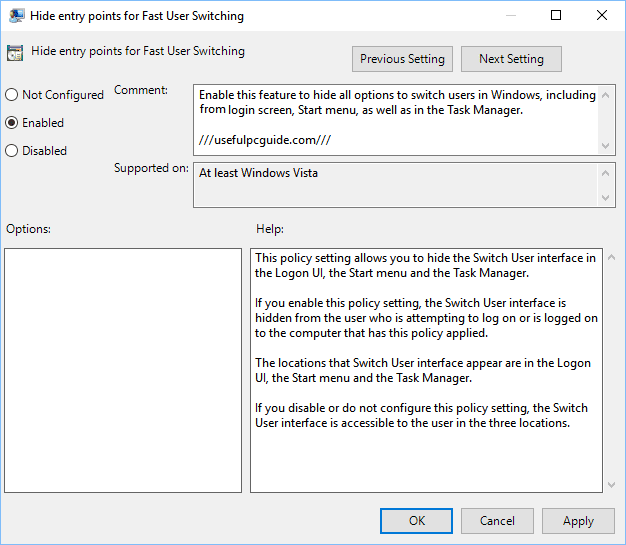Jump to the Next Setting

[511, 59]
